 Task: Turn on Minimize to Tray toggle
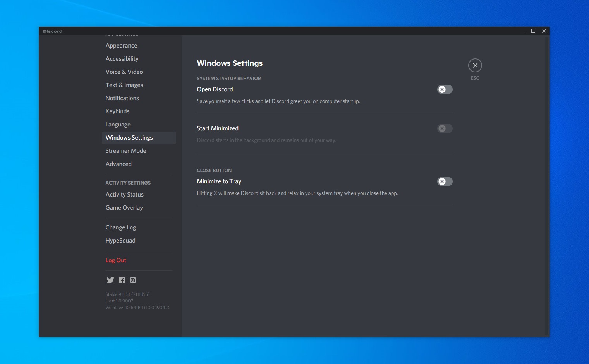click(445, 181)
